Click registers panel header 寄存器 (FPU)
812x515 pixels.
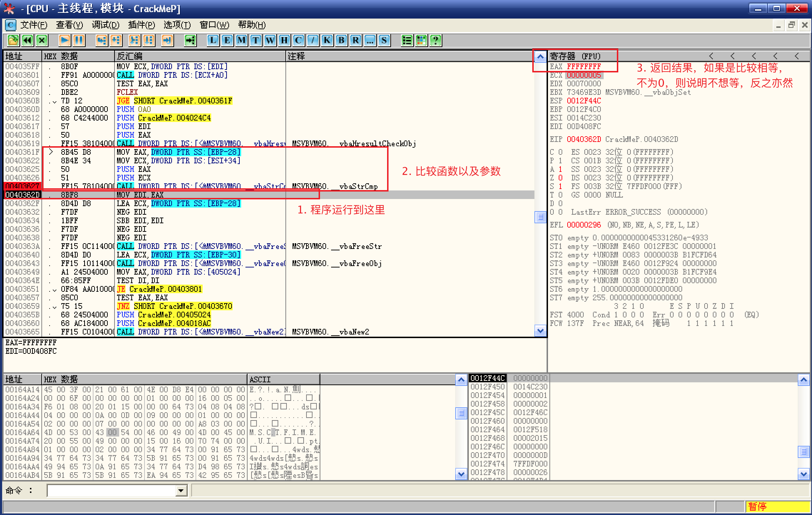click(575, 56)
